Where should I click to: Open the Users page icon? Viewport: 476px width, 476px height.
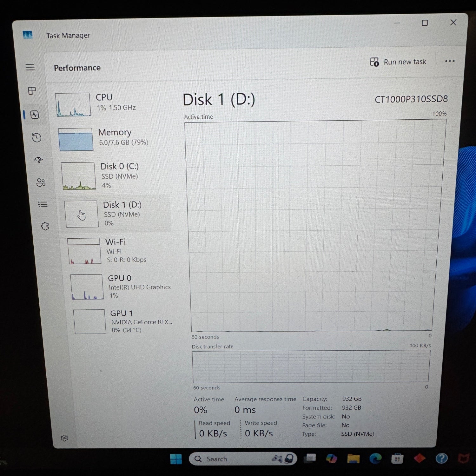[x=41, y=182]
